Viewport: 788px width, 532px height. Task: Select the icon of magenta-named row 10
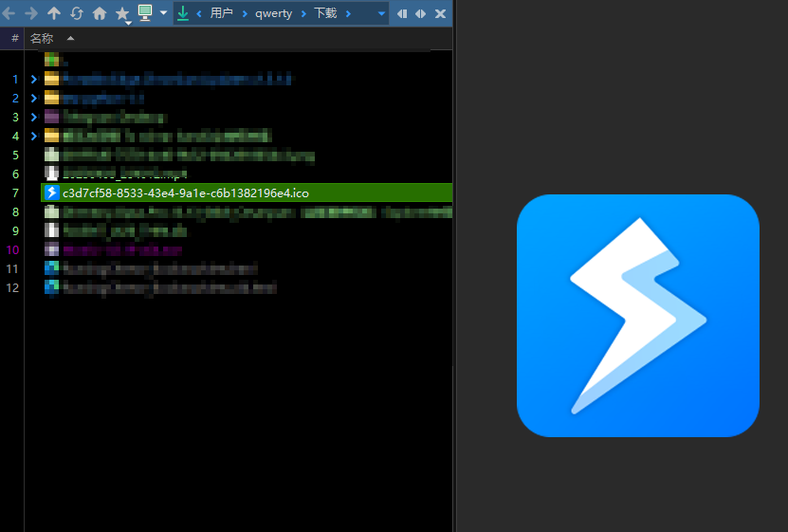pyautogui.click(x=51, y=249)
